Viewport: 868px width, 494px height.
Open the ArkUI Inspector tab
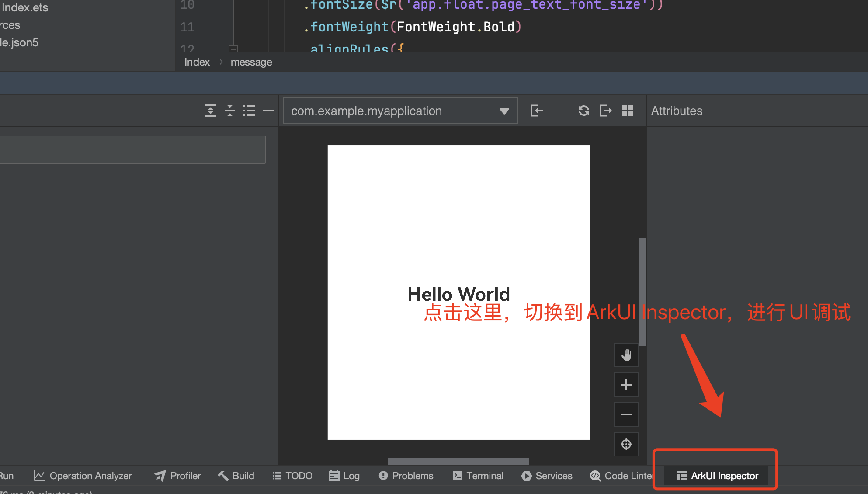(717, 476)
